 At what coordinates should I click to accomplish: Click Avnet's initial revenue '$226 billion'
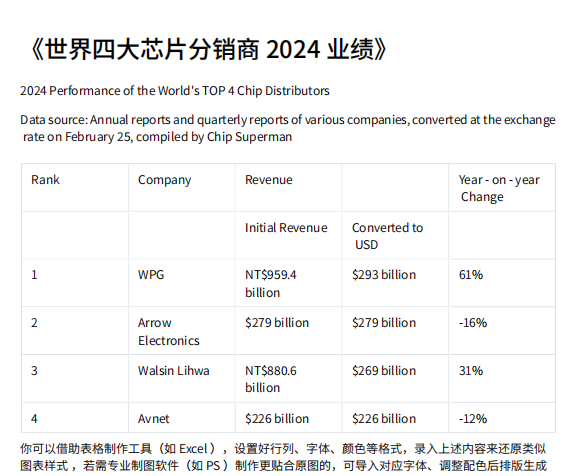point(289,418)
